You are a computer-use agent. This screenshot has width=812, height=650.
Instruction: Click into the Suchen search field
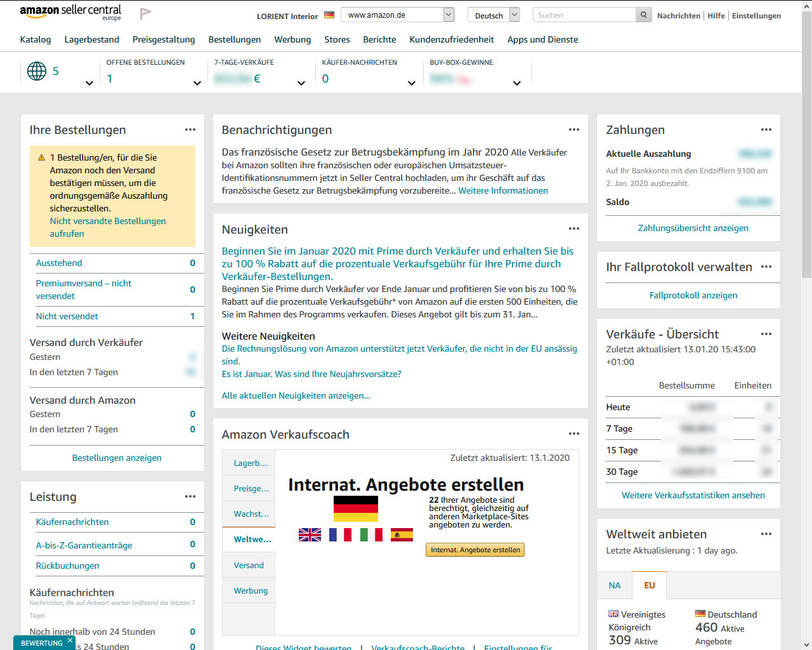tap(584, 15)
